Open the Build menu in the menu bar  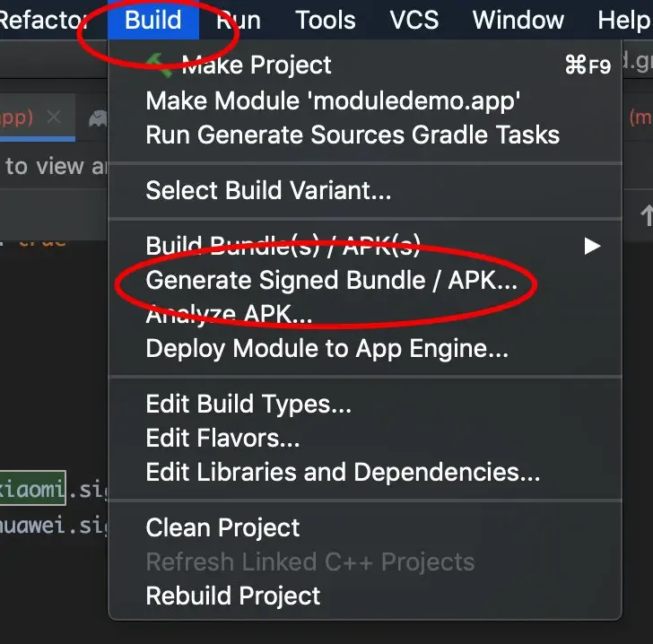click(152, 20)
